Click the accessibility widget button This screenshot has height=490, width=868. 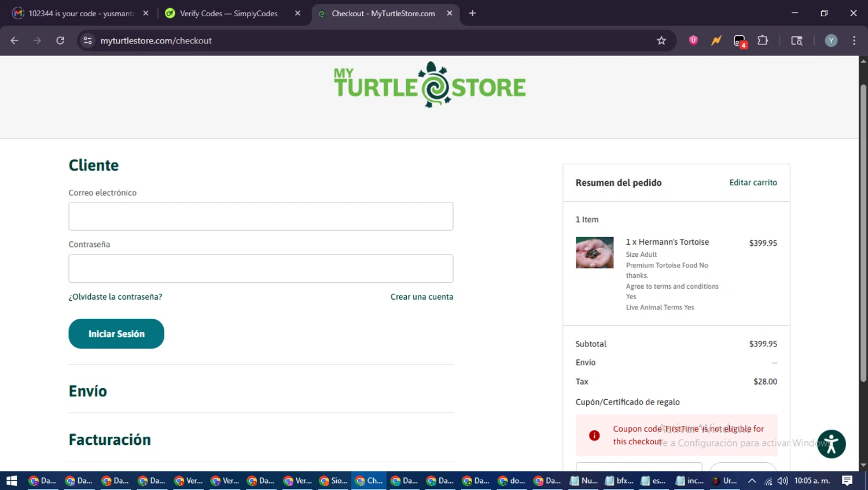pos(832,444)
